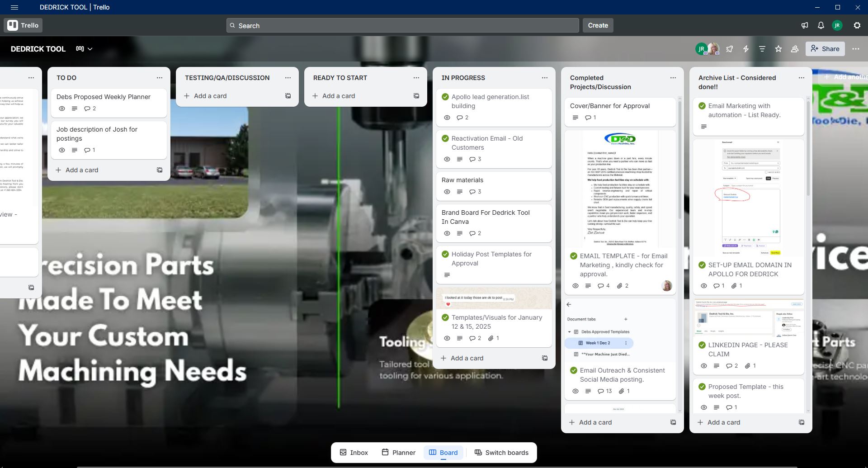Click the JR board member avatar
Viewport: 868px width, 468px height.
point(701,49)
